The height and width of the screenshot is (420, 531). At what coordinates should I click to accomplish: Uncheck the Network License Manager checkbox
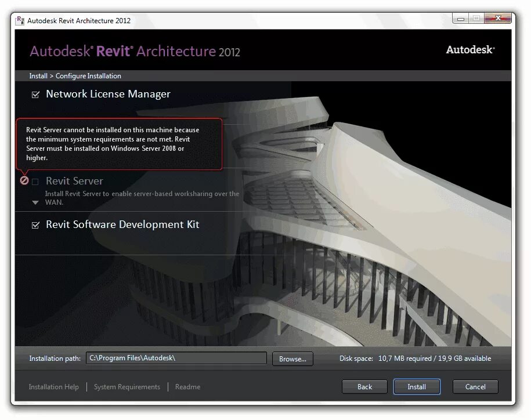tap(35, 95)
